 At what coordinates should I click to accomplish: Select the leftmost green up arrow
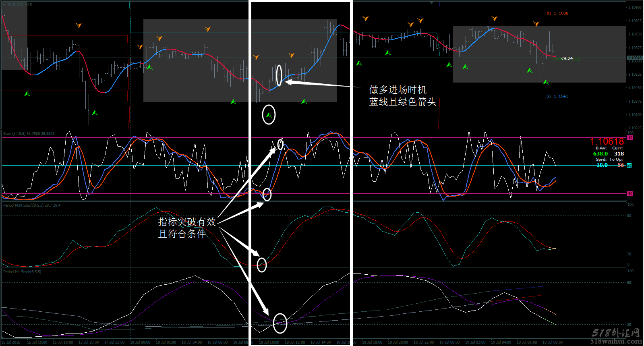coord(27,94)
